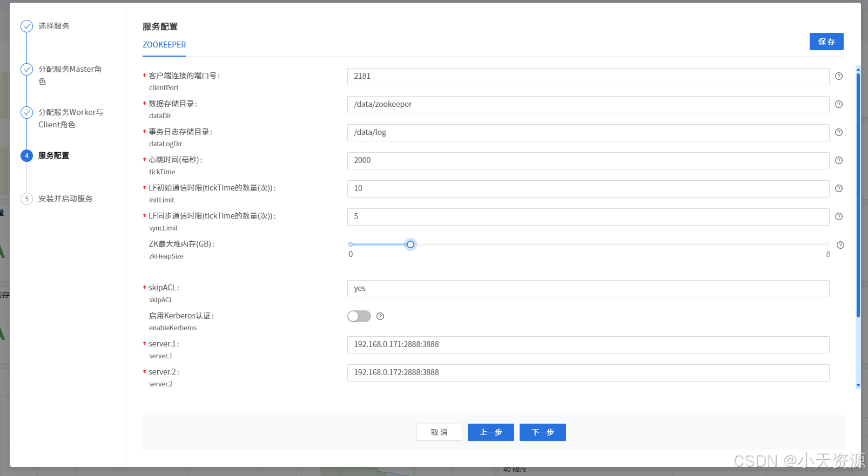Click help icon for clientPort field
The width and height of the screenshot is (868, 476).
coord(839,76)
